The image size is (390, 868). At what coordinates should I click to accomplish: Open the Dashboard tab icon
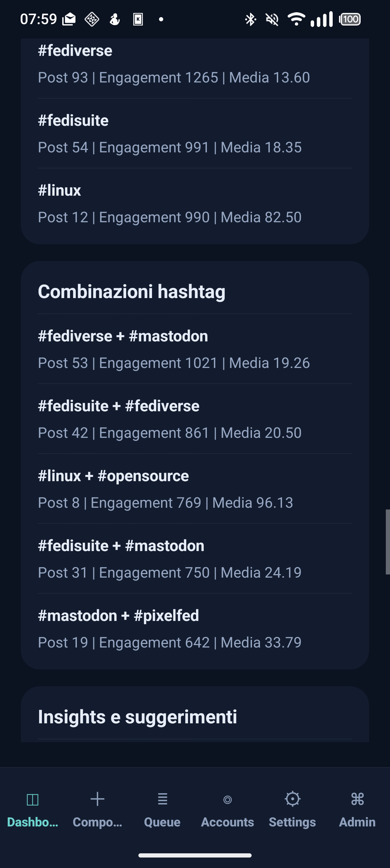coord(32,800)
